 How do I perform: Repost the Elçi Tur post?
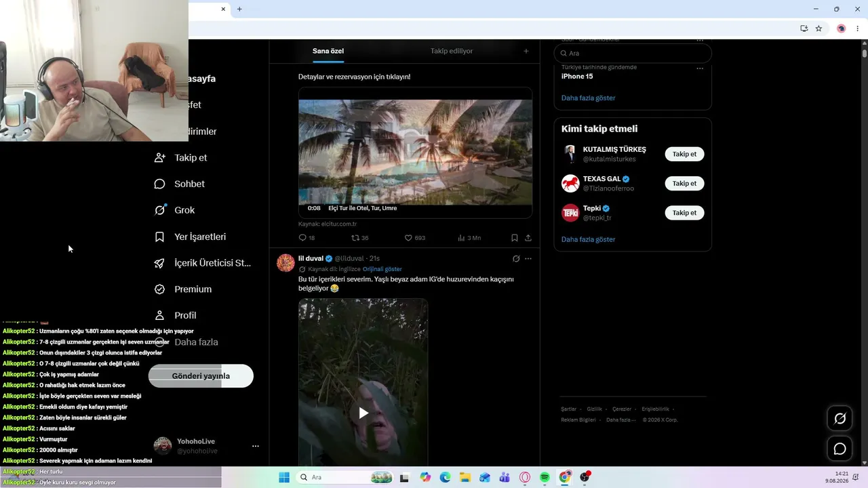click(x=359, y=238)
